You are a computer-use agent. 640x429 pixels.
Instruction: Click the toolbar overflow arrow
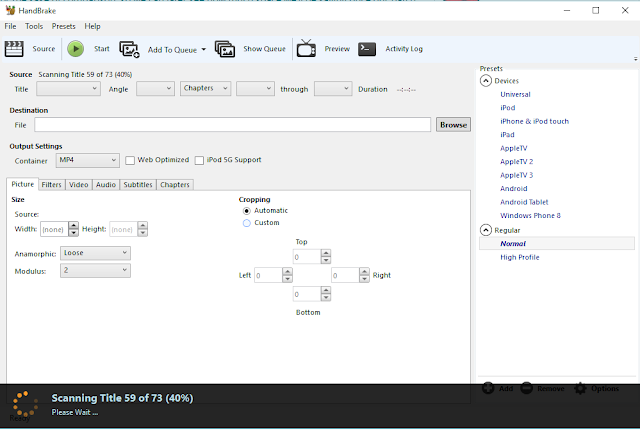click(x=636, y=59)
